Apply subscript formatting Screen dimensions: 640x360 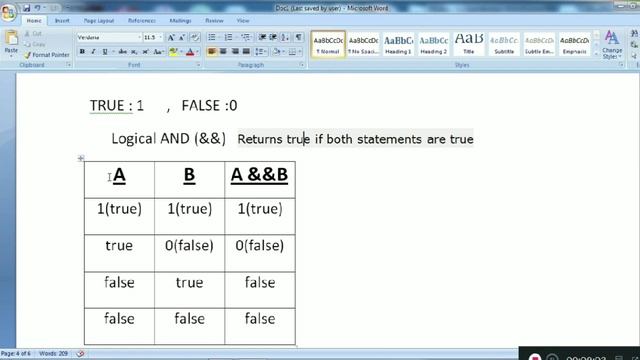[134, 52]
